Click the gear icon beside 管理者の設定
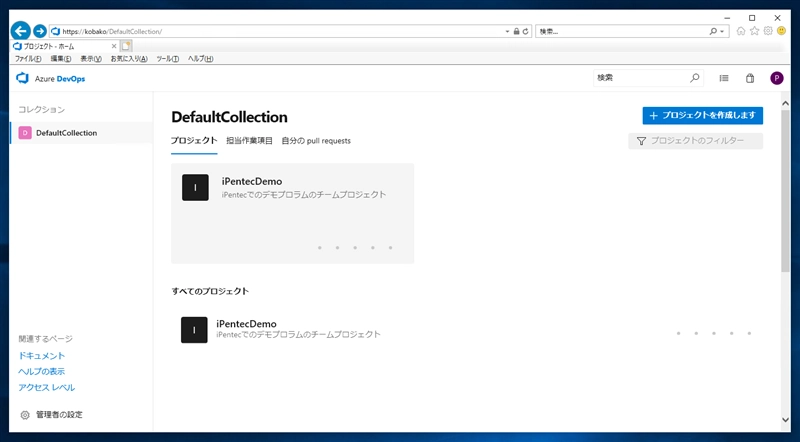Viewport: 800px width, 442px height. [25, 415]
